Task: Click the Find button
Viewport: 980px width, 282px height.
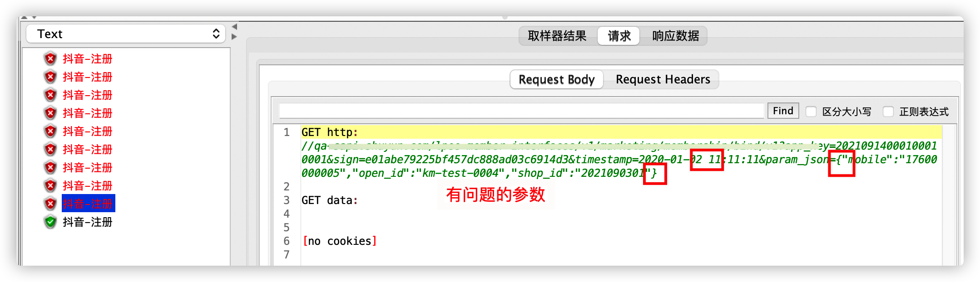Action: pos(783,111)
